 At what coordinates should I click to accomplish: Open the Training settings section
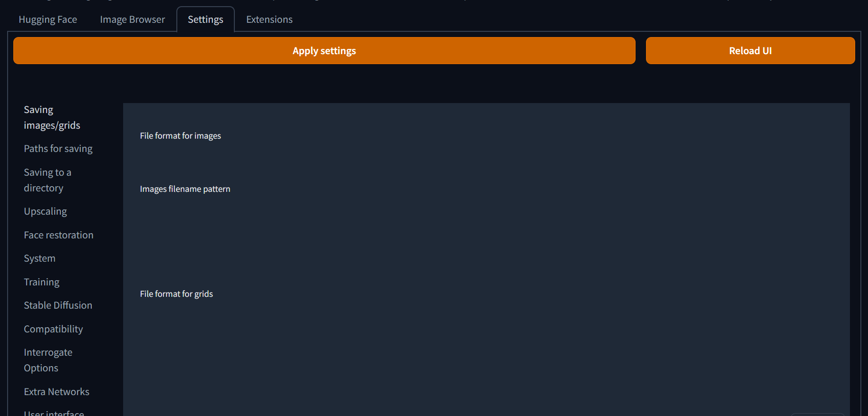(41, 282)
